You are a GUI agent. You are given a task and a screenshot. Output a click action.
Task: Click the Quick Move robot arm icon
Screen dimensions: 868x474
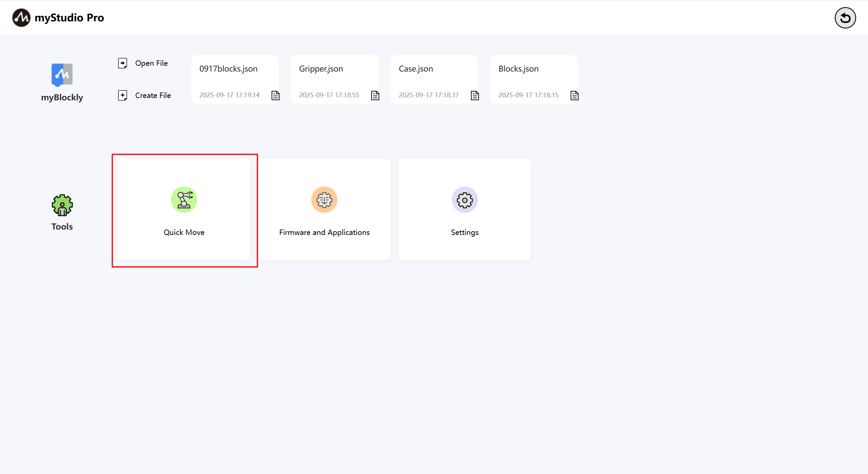tap(184, 200)
